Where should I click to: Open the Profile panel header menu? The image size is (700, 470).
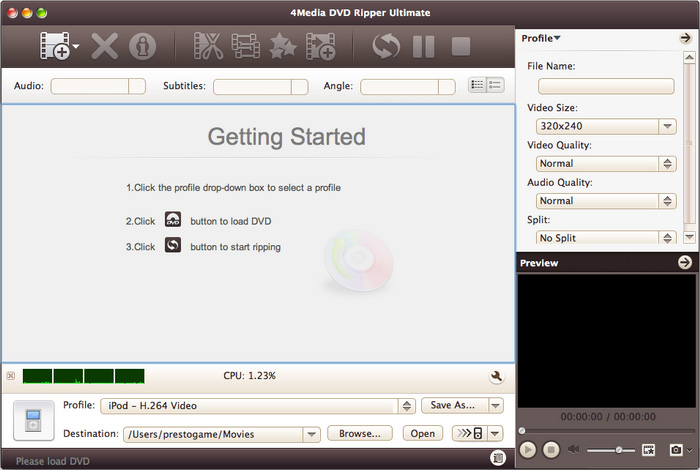541,38
